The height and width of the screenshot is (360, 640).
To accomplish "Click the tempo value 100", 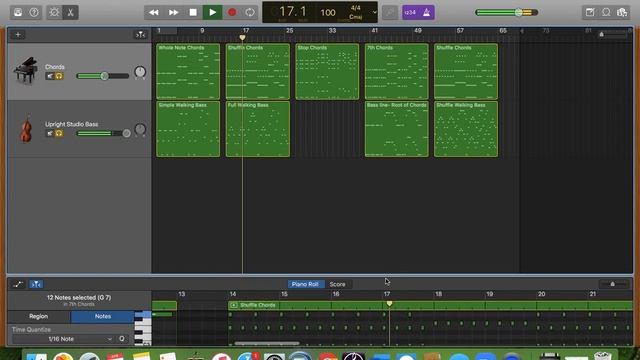I will 328,13.
